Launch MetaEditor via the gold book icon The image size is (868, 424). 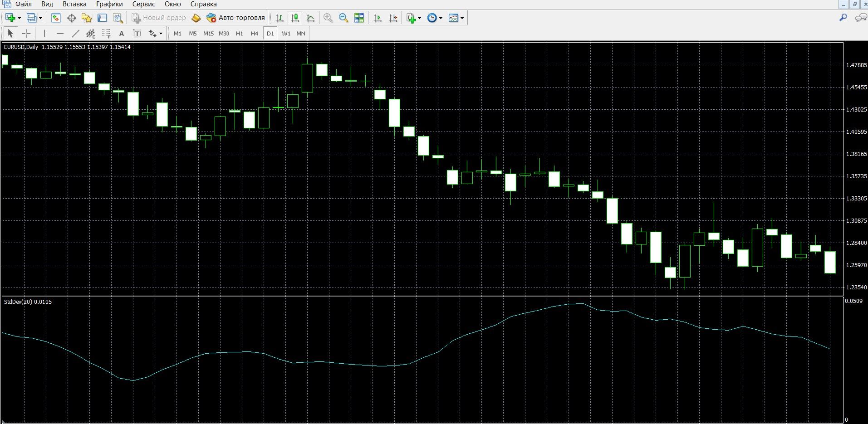[196, 18]
